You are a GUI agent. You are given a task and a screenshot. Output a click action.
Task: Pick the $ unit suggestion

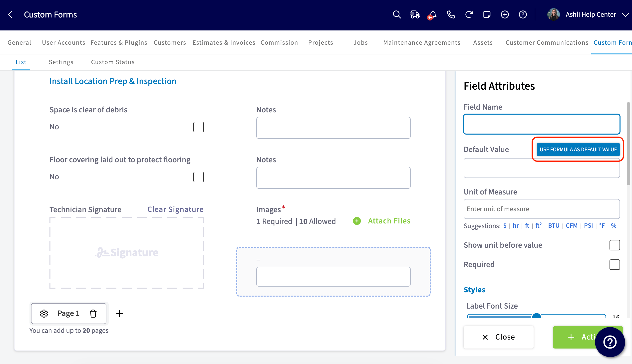click(x=505, y=225)
